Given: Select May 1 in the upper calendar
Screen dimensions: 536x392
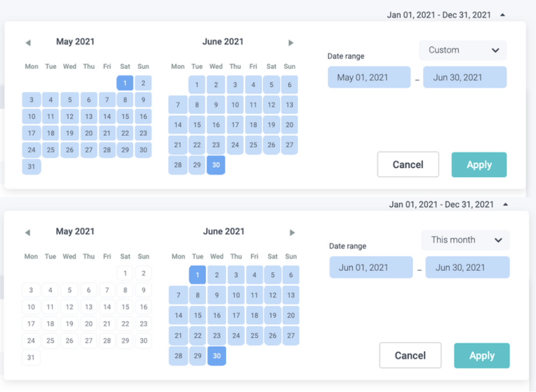Looking at the screenshot, I should pyautogui.click(x=125, y=83).
